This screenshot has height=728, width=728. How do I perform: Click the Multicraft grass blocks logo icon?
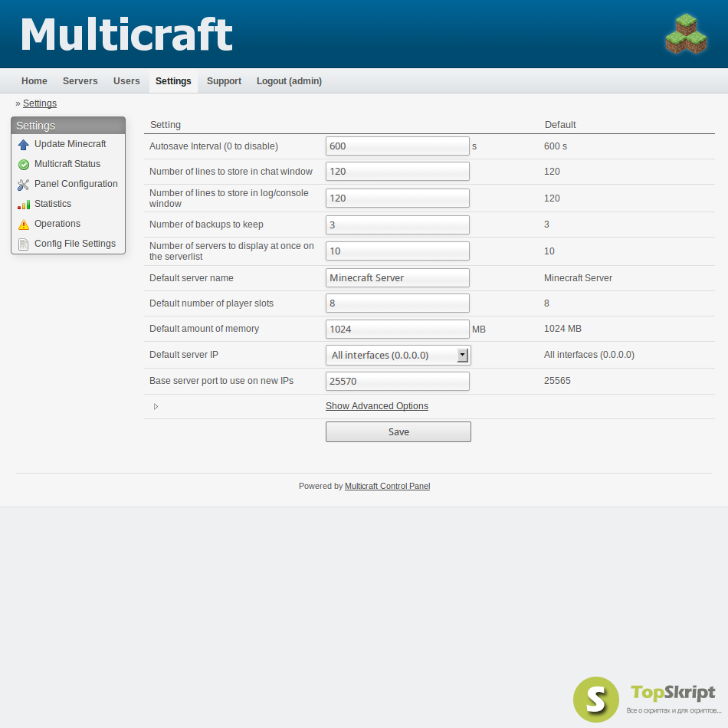point(686,34)
